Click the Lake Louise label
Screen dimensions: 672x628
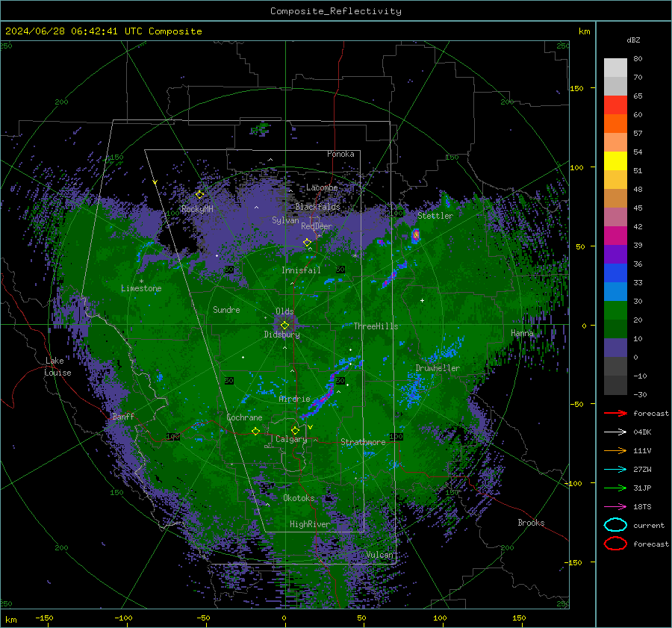coord(57,367)
